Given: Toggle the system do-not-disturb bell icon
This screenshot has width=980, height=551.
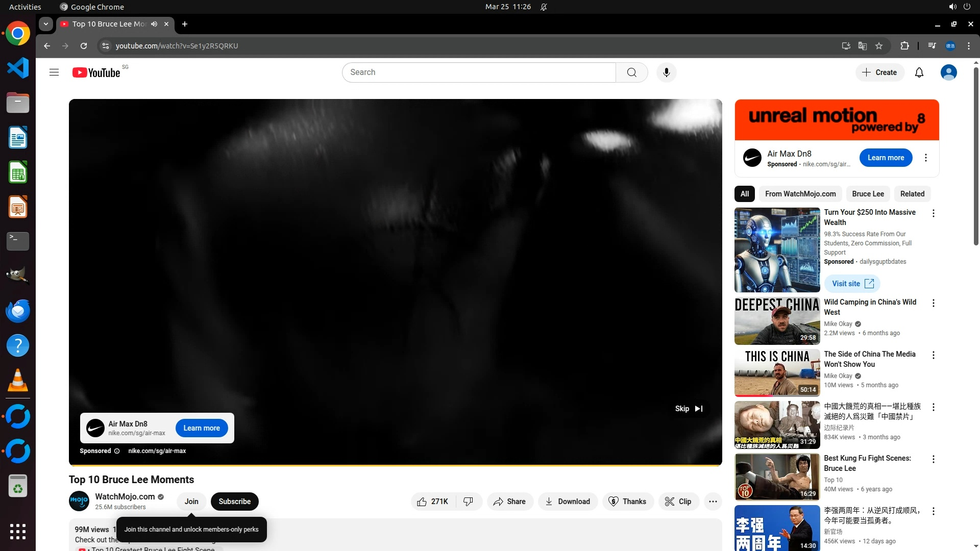Looking at the screenshot, I should [544, 7].
